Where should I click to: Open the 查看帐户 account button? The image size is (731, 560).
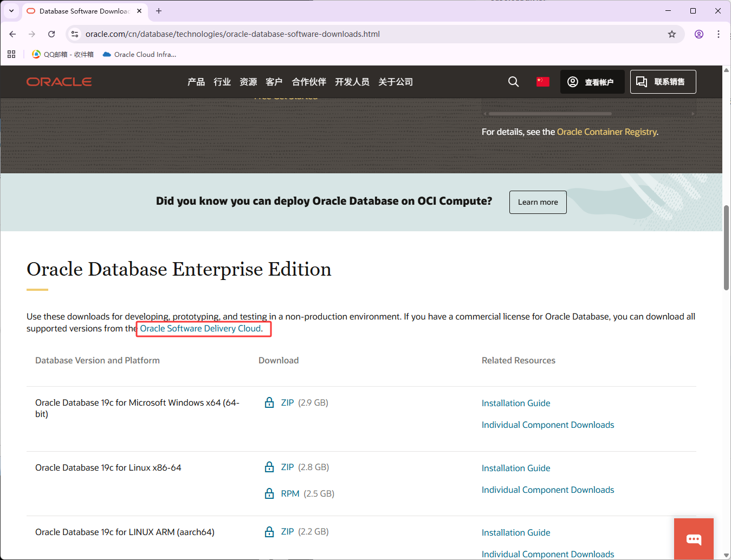point(592,82)
